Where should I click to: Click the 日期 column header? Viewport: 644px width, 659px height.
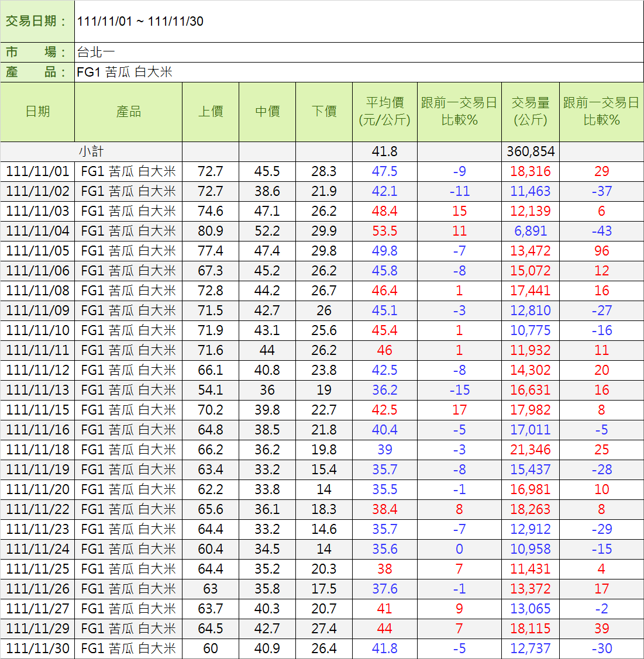click(37, 112)
